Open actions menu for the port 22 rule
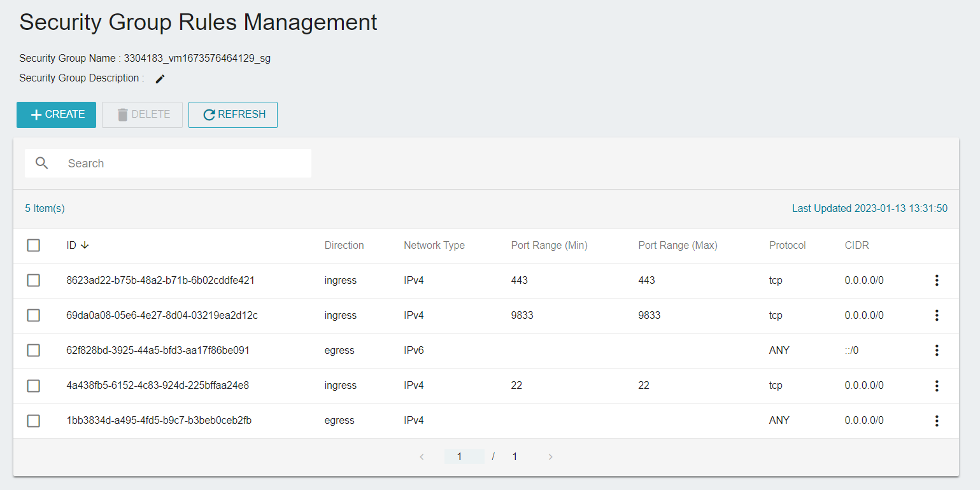Image resolution: width=980 pixels, height=490 pixels. point(936,386)
